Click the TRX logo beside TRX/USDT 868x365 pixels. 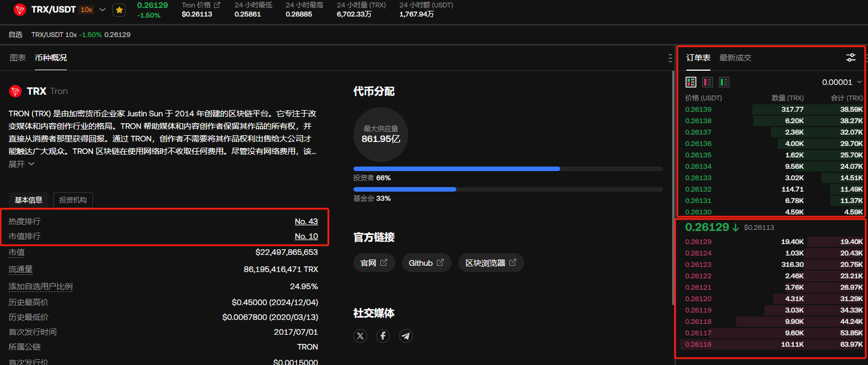click(20, 10)
